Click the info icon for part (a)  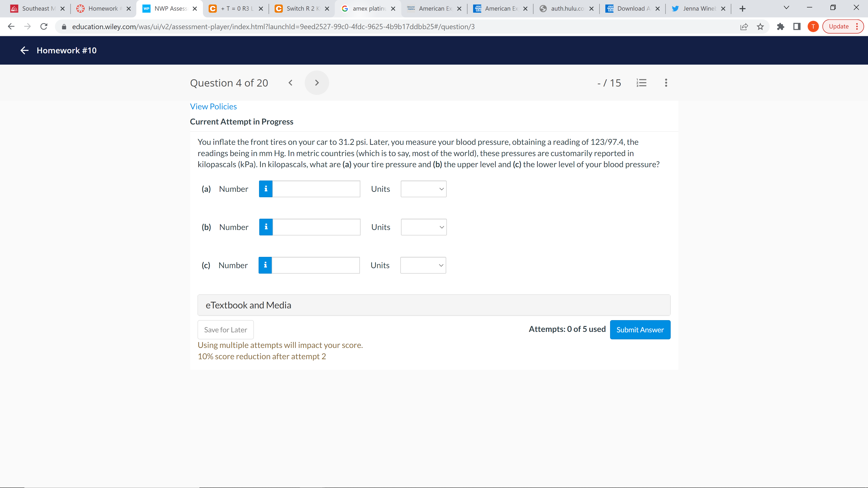click(x=266, y=189)
